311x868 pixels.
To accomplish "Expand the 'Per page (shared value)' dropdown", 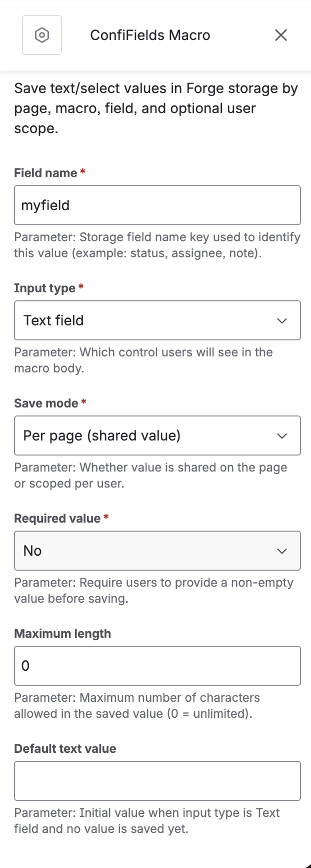I will pyautogui.click(x=150, y=436).
